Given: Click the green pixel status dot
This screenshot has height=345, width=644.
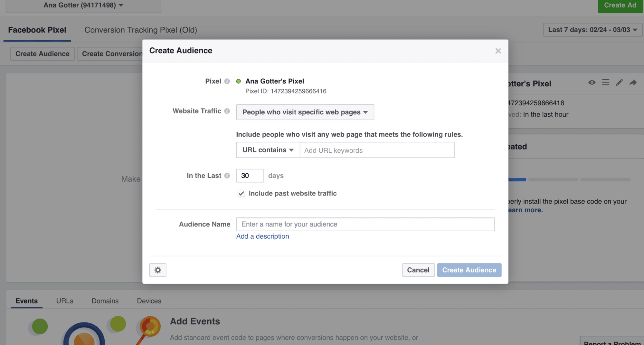Looking at the screenshot, I should (239, 81).
